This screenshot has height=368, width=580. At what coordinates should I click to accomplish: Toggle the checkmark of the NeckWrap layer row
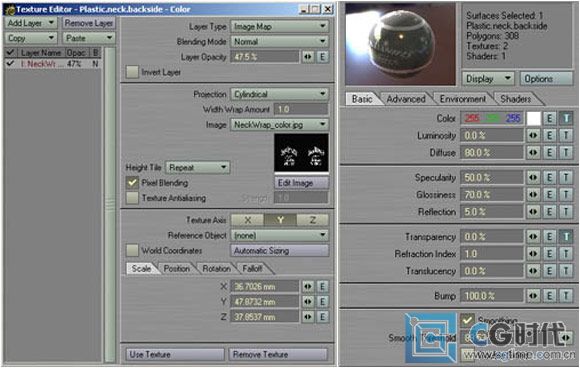tap(10, 64)
